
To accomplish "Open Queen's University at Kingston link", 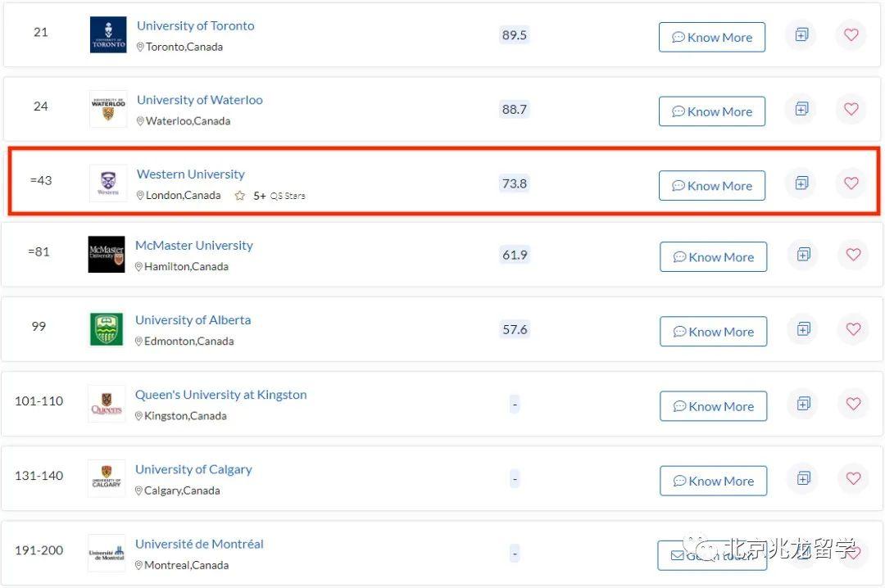I will pyautogui.click(x=220, y=394).
